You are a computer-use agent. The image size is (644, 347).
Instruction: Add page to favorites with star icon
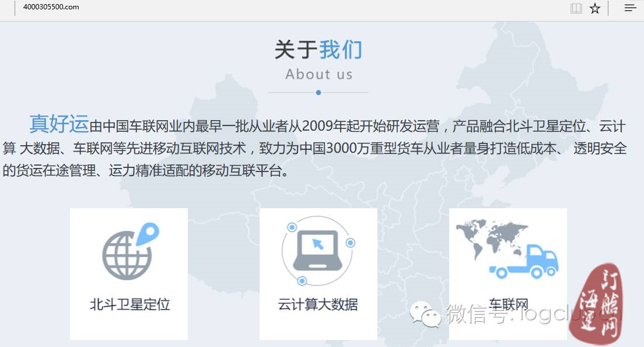(x=595, y=8)
